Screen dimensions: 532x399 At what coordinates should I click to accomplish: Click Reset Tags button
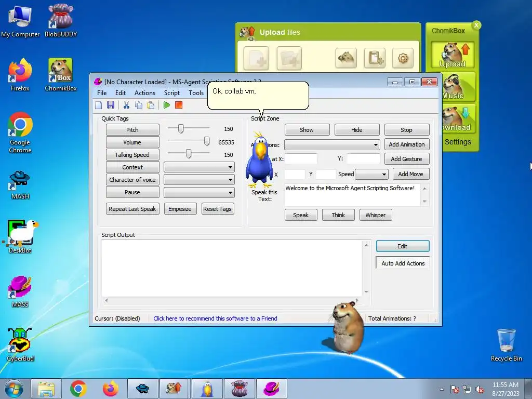tap(218, 209)
